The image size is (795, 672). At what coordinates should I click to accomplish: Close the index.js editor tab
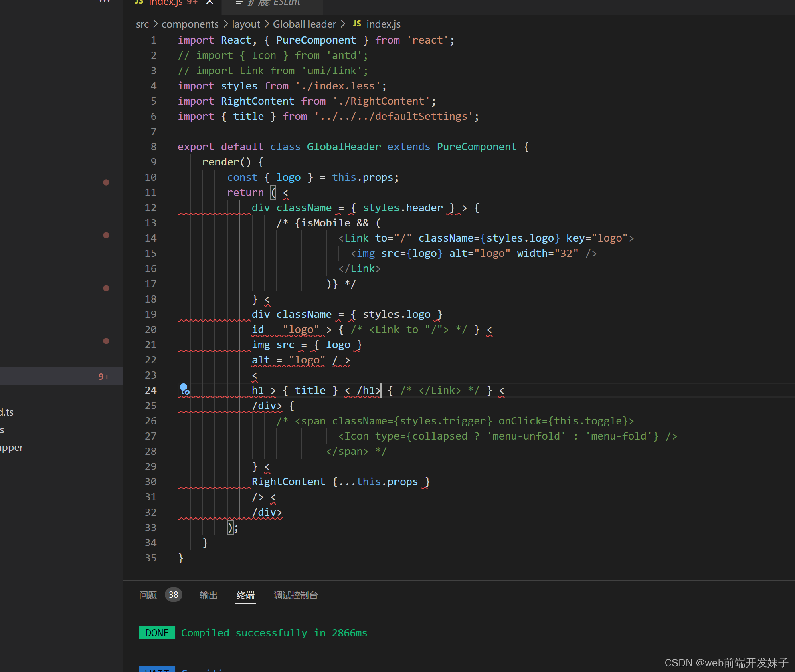[210, 2]
